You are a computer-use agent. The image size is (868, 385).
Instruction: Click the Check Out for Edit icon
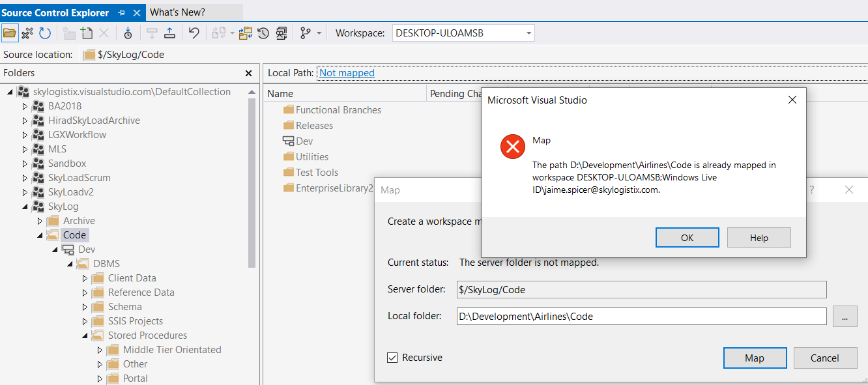tap(152, 33)
